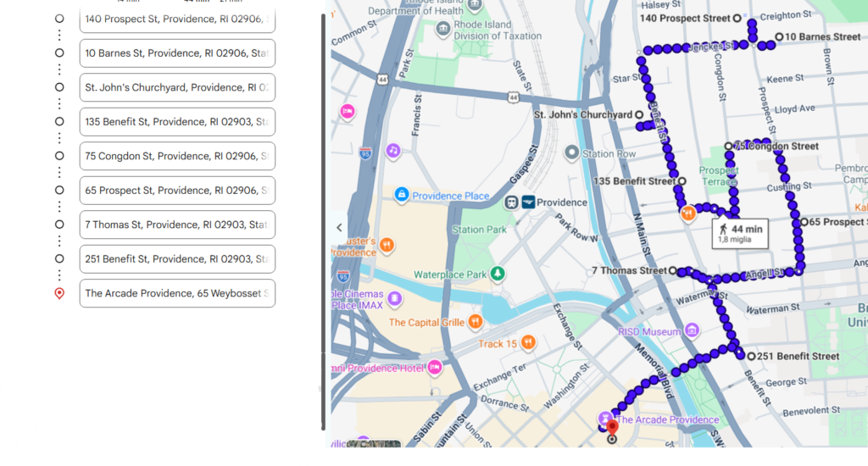Click the Track 15 restaurant icon
Screen dimensions: 868x466
pyautogui.click(x=528, y=342)
